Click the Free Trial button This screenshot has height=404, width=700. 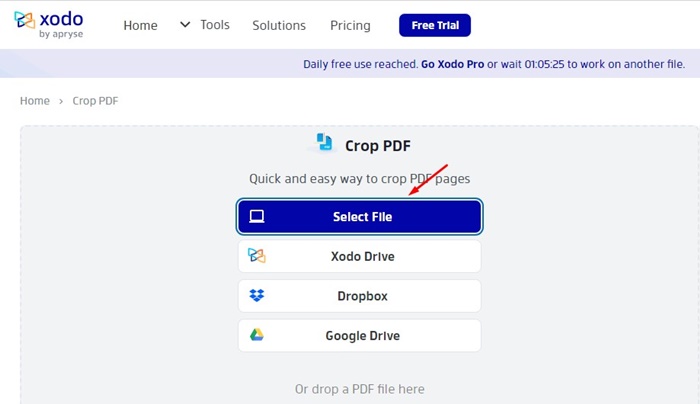(x=435, y=25)
